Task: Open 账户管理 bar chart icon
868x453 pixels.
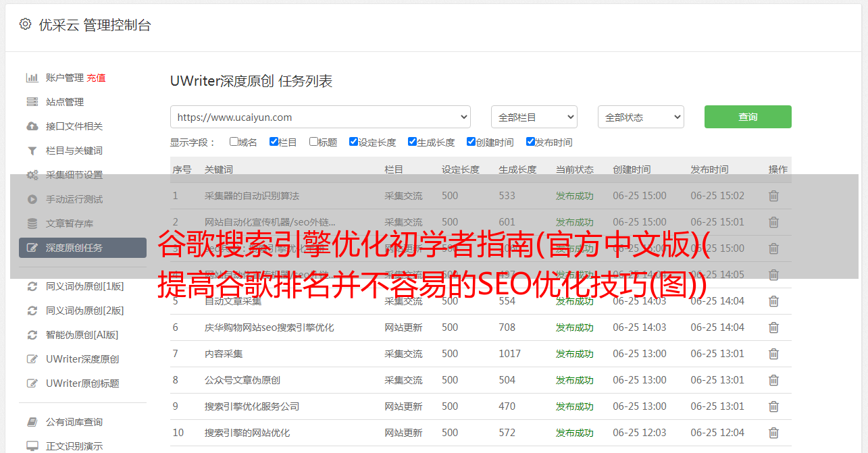Action: pos(32,78)
